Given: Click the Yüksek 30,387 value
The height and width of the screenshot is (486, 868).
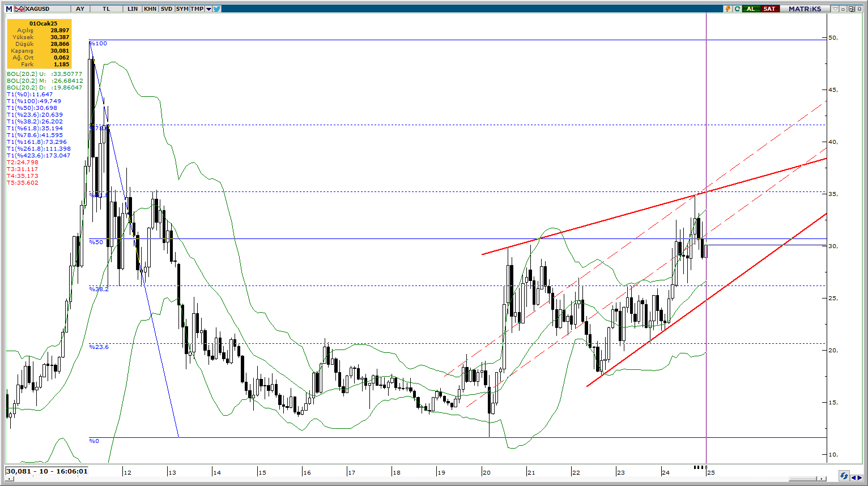Looking at the screenshot, I should (x=59, y=37).
